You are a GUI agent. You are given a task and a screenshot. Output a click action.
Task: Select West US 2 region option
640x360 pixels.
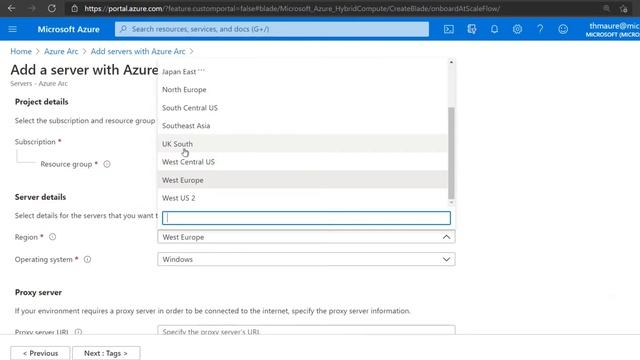pos(302,198)
